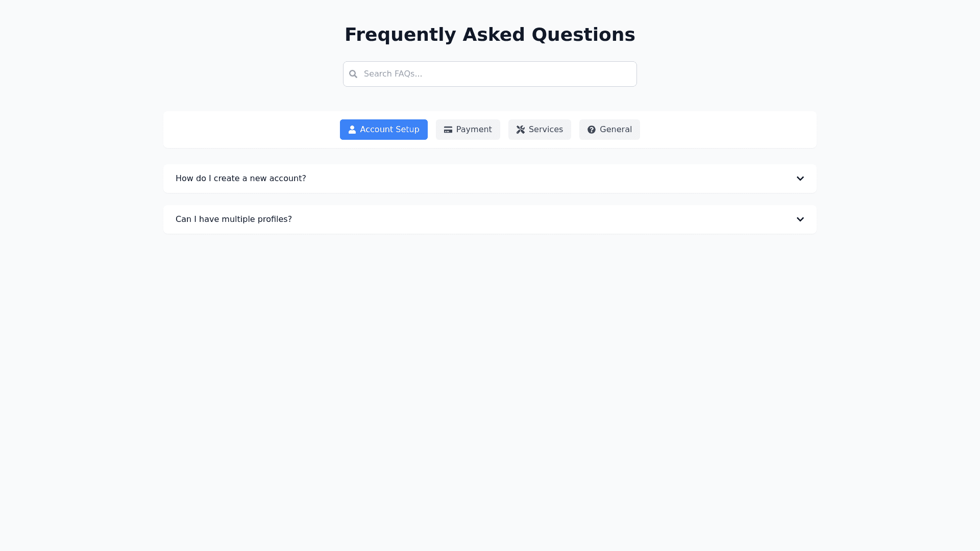
Task: Click the chevron icon for new account question
Action: (800, 179)
